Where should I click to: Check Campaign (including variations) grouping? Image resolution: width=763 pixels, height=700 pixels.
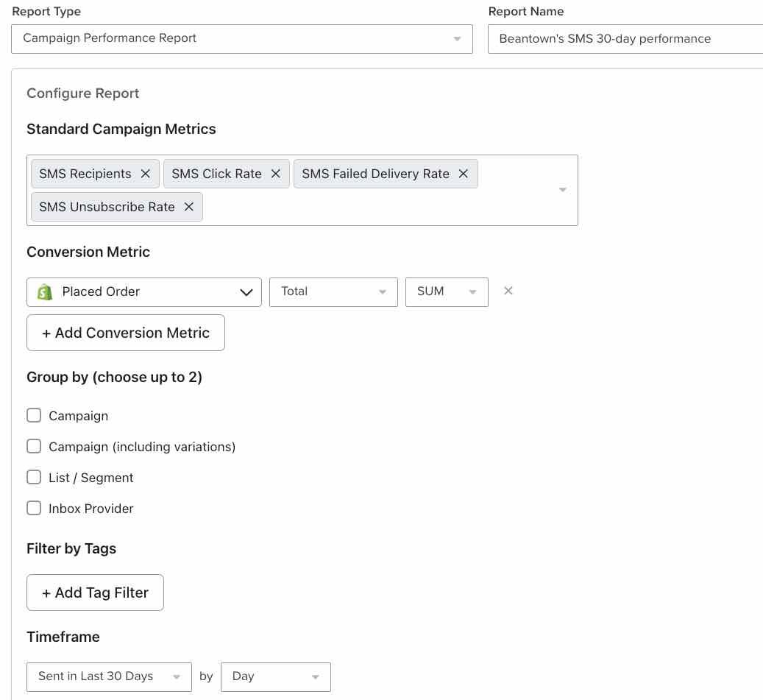[x=34, y=446]
